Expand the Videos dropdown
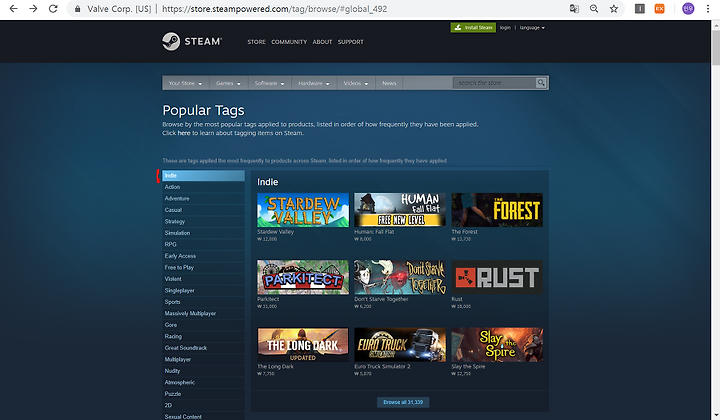This screenshot has width=720, height=420. click(x=356, y=83)
